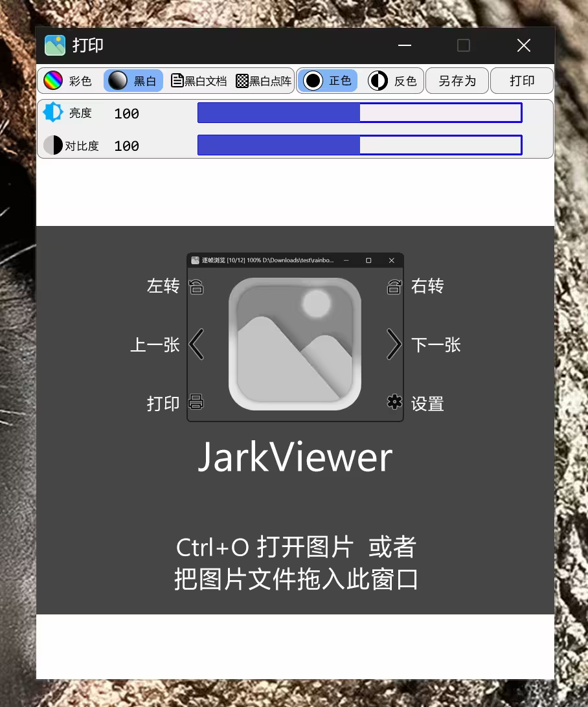
Task: Click the JarkViewer app icon in the title bar
Action: (x=54, y=45)
